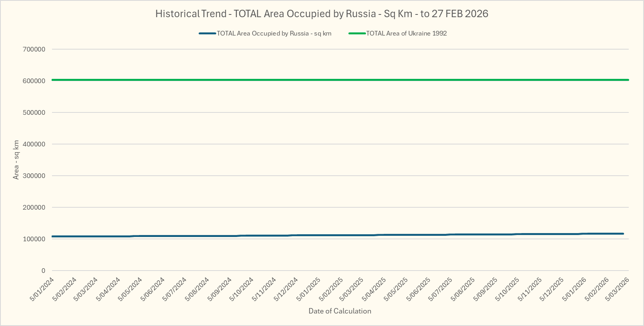Select the green legend line marker for Ukraine
Screen dimensions: 644x326
tap(357, 34)
